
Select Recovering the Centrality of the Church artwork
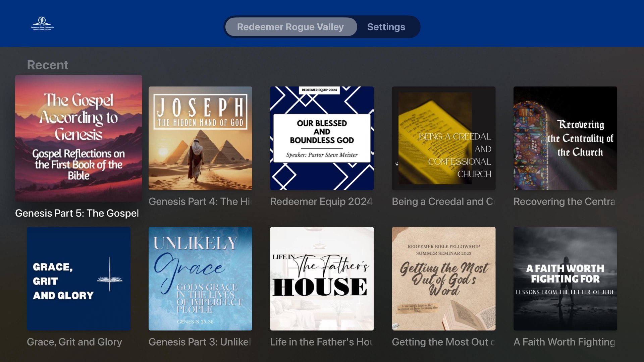pyautogui.click(x=565, y=138)
